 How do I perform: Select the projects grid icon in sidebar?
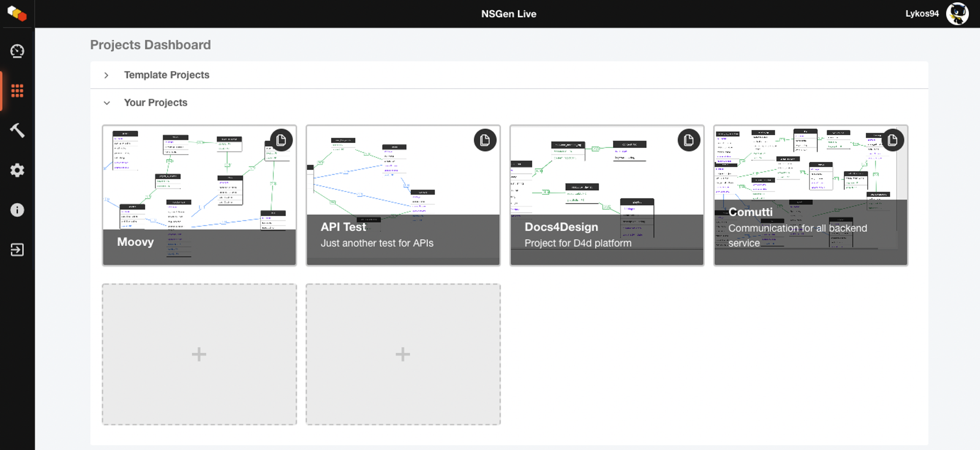pos(17,91)
